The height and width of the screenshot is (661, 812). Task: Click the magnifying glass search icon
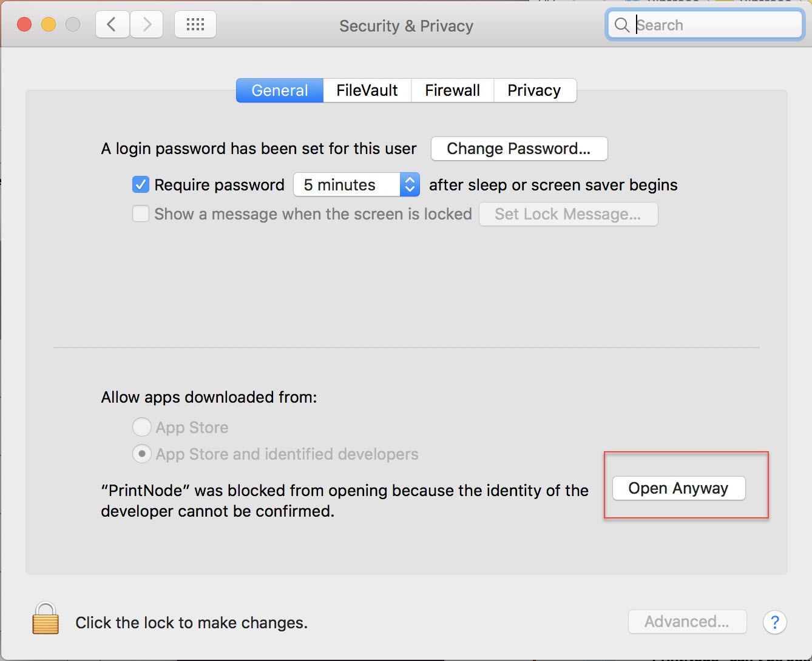(622, 25)
